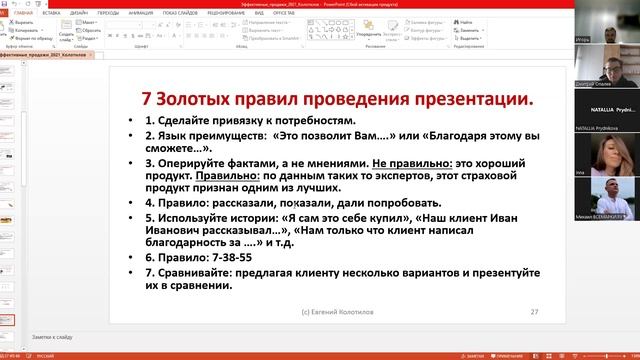Undo the last action in quick access toolbar
This screenshot has height=360, width=640.
(15, 4)
